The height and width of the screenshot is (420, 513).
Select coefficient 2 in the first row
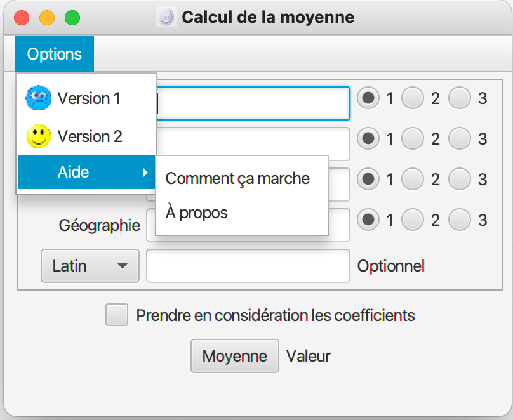pos(413,98)
